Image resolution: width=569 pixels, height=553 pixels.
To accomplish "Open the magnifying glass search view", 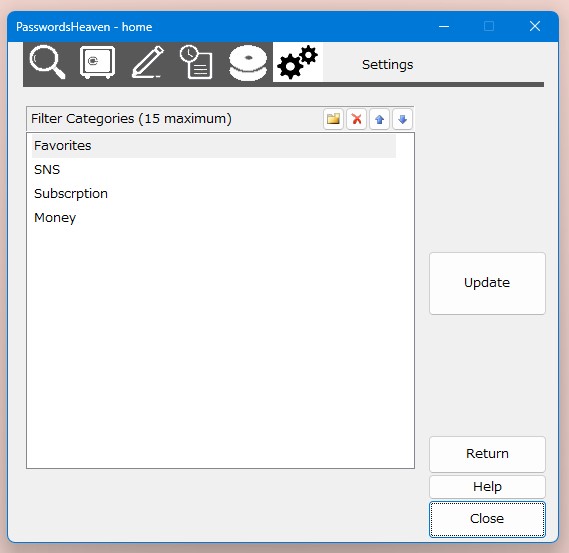I will [47, 62].
